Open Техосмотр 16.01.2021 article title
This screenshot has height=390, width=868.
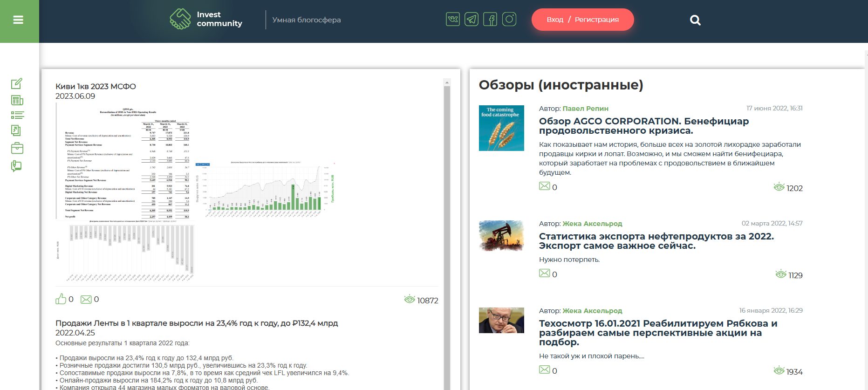point(658,333)
